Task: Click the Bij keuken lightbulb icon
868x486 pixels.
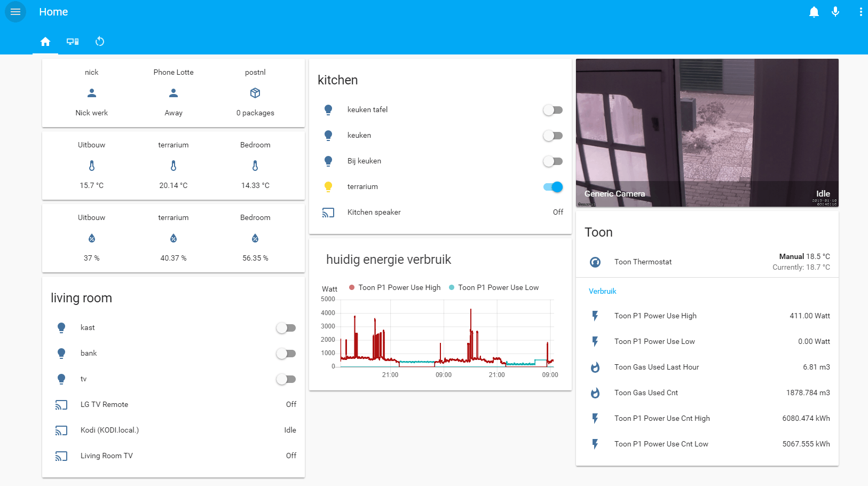Action: [x=328, y=161]
